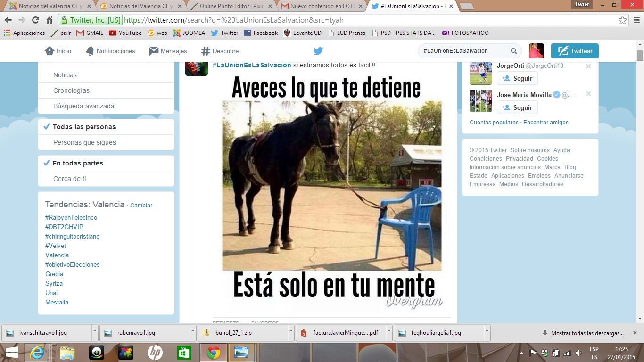Open JorgeOrti profile avatar
This screenshot has height=362, width=644.
click(x=481, y=73)
